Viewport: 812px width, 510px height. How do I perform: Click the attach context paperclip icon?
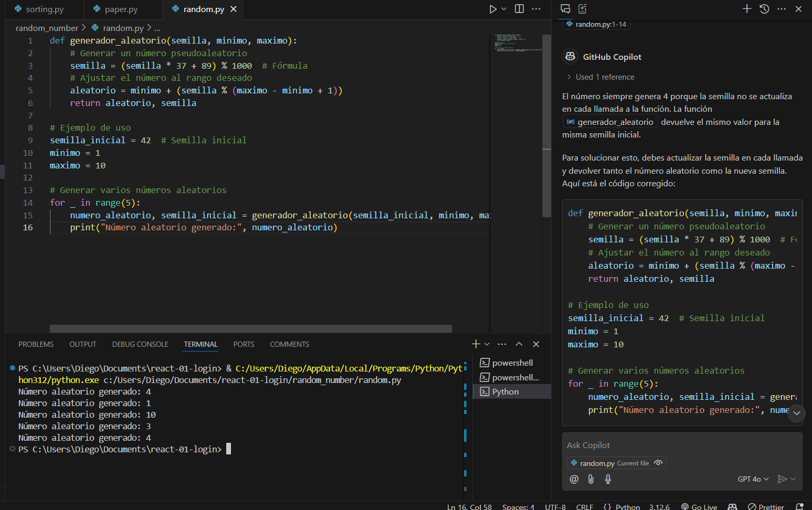(x=591, y=479)
